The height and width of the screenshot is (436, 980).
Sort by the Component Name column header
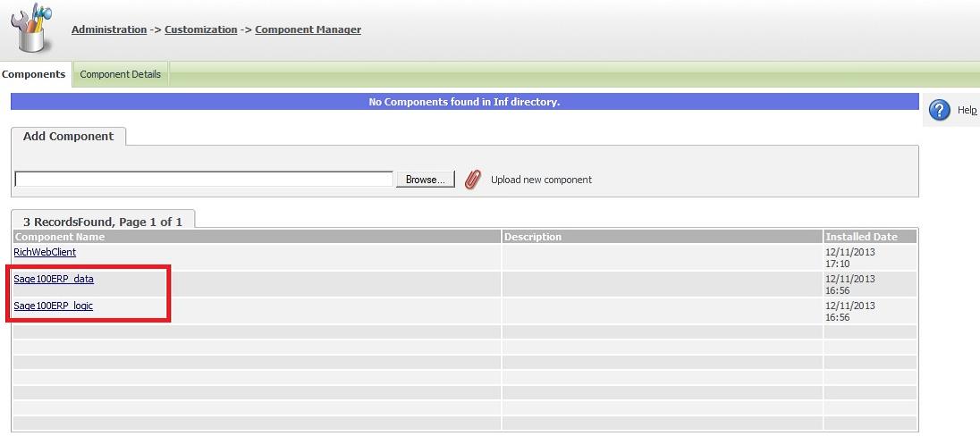pos(60,237)
